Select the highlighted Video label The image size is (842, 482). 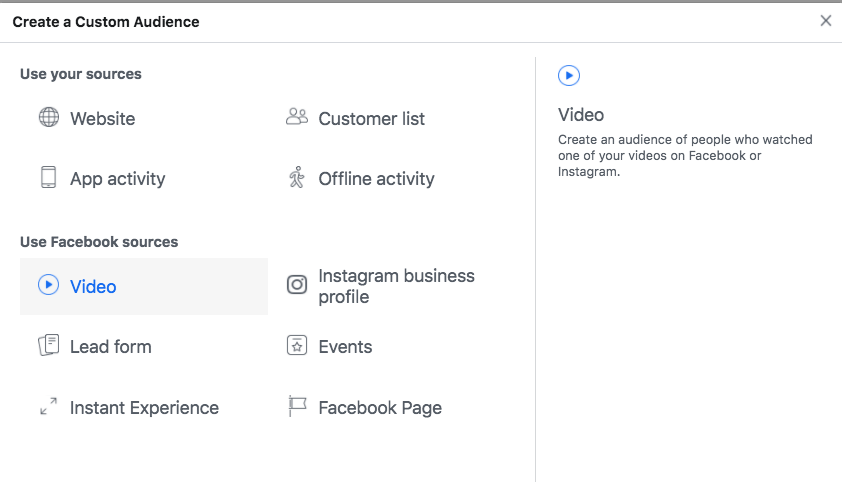[93, 287]
